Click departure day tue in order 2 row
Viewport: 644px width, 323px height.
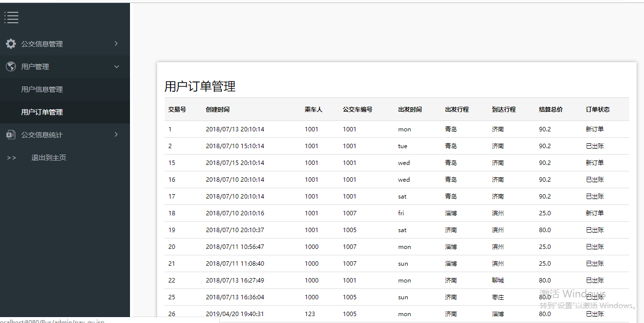click(402, 146)
